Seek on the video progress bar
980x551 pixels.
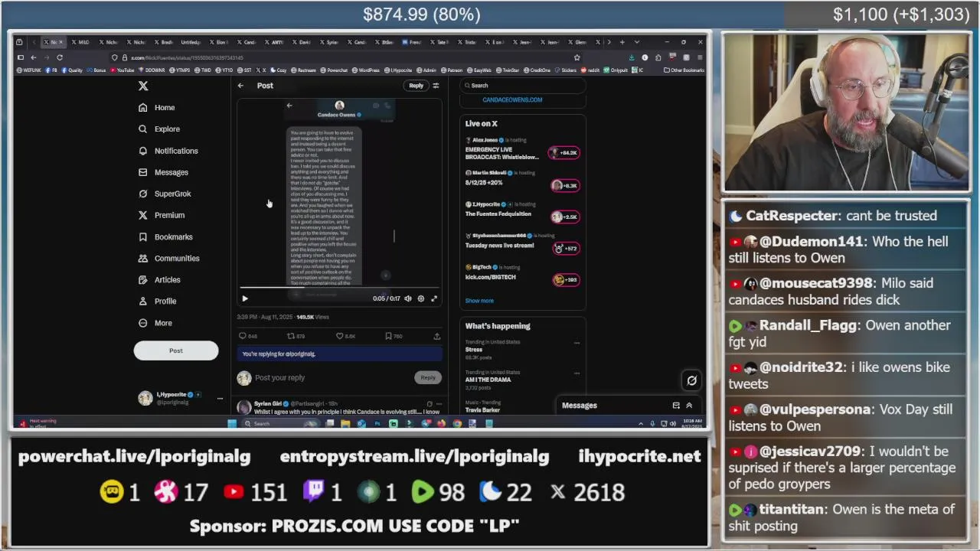[340, 289]
